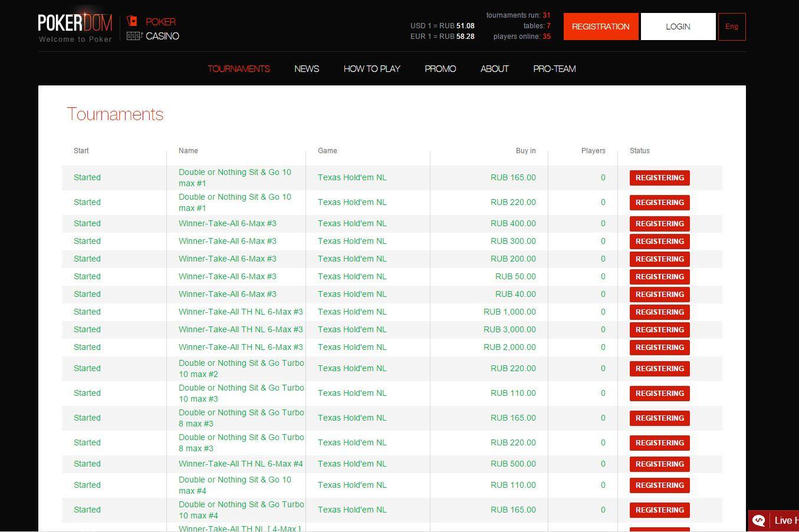Click the Buy in column header

[x=525, y=151]
